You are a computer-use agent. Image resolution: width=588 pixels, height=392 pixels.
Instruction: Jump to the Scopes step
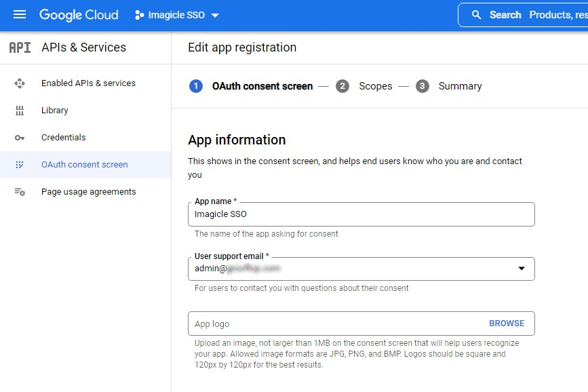click(x=375, y=86)
